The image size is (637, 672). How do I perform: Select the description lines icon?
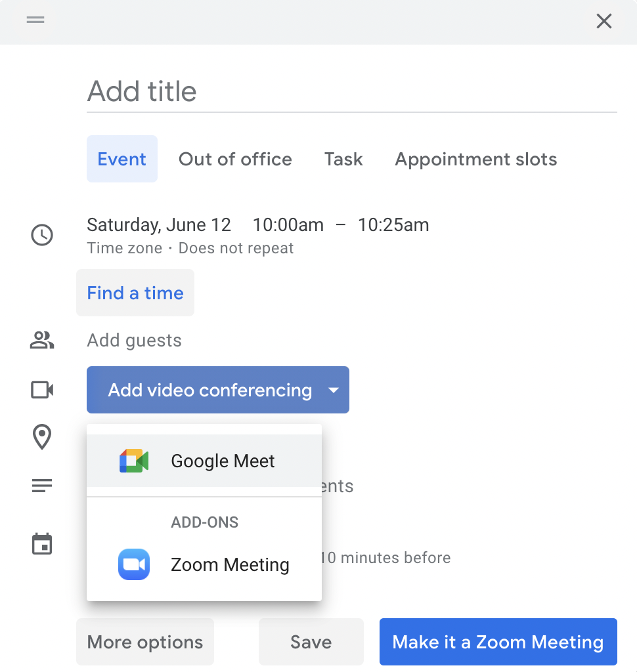[x=41, y=485]
